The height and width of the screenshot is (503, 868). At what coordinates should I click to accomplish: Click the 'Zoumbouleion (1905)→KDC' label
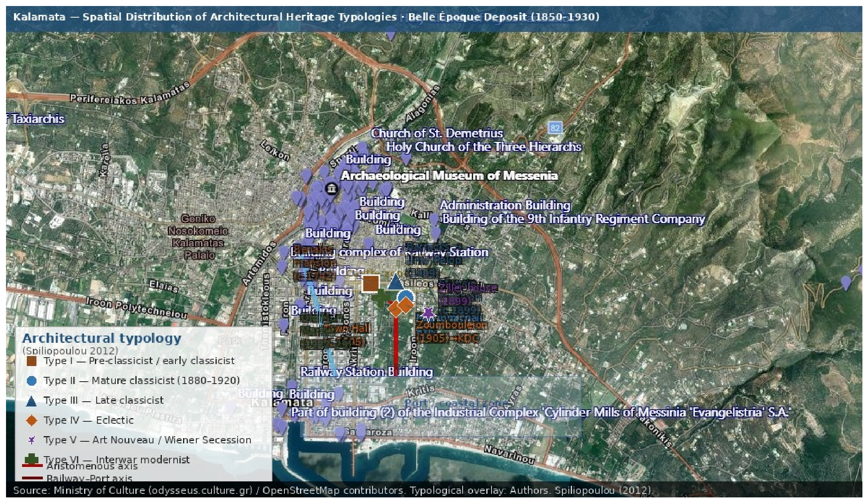(x=451, y=332)
